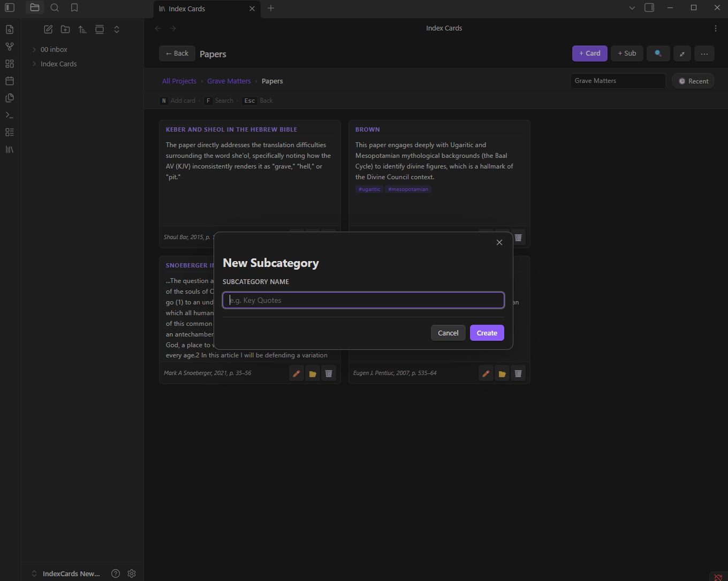Click the Back button beside Papers
The height and width of the screenshot is (581, 728).
point(177,53)
